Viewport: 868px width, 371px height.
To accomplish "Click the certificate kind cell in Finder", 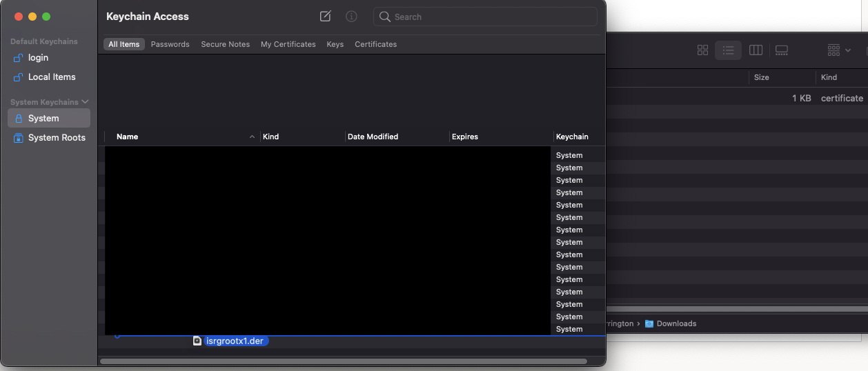I will click(842, 99).
